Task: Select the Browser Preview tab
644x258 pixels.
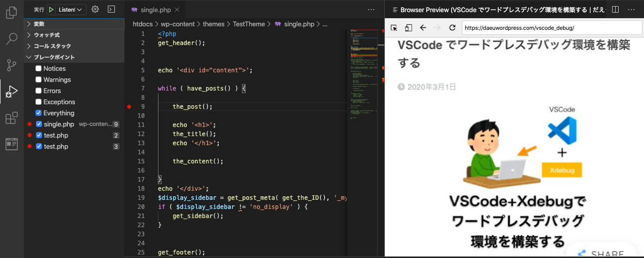Action: tap(497, 10)
